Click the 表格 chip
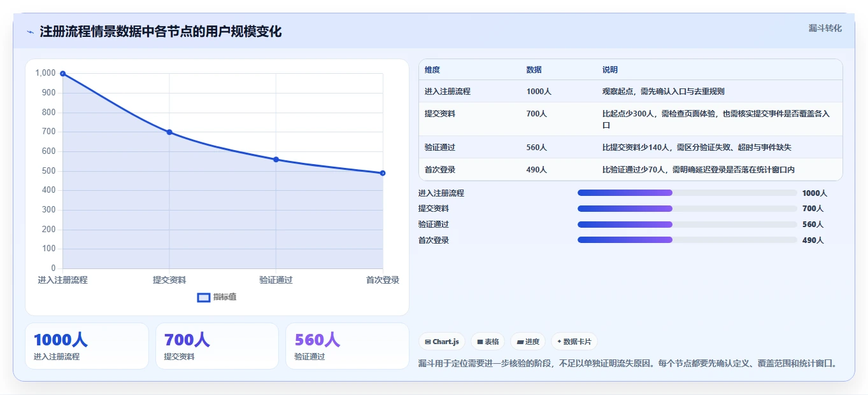Image resolution: width=868 pixels, height=395 pixels. click(488, 342)
